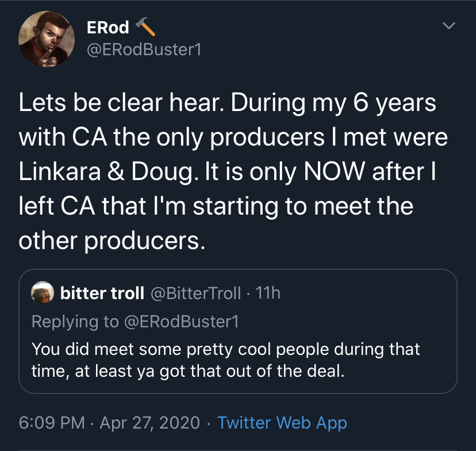Open the bitter troll display name
Viewport: 476px width, 451px height.
click(x=102, y=293)
